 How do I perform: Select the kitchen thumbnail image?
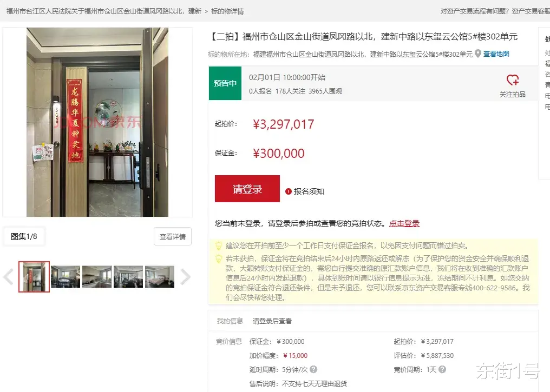(97, 277)
